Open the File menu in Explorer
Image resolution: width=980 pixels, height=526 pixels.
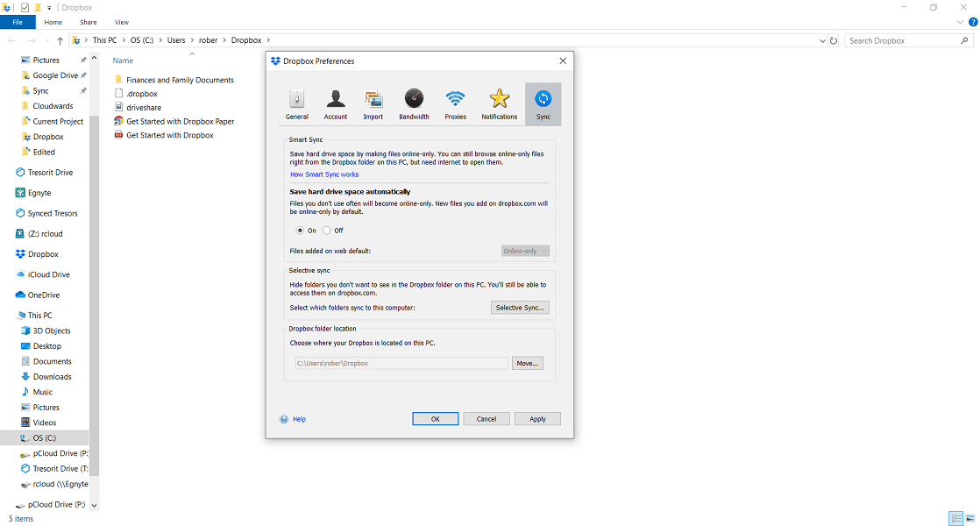[18, 23]
